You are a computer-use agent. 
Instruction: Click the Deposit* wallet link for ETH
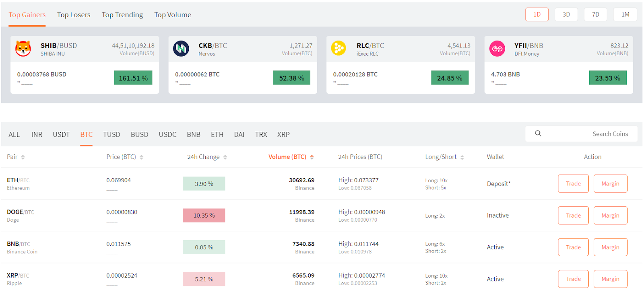tap(499, 184)
